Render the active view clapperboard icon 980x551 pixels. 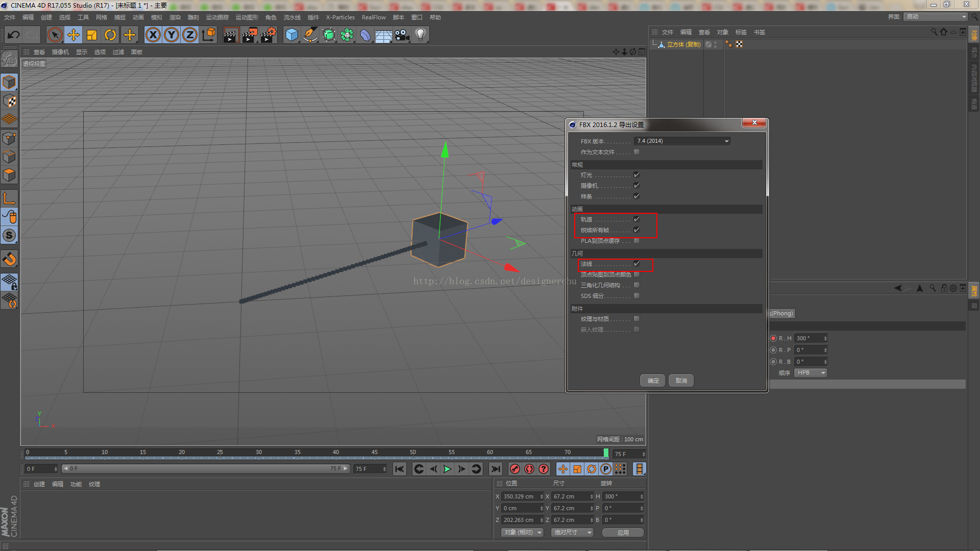231,35
